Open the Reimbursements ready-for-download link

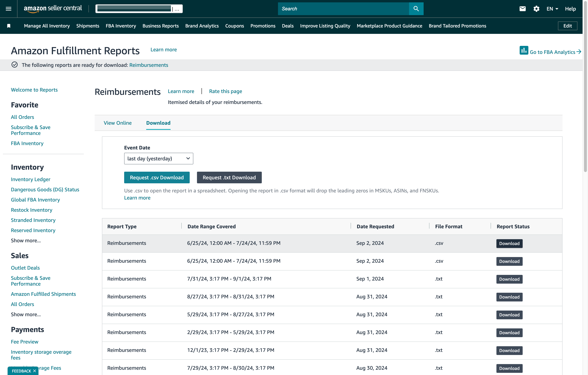click(149, 65)
